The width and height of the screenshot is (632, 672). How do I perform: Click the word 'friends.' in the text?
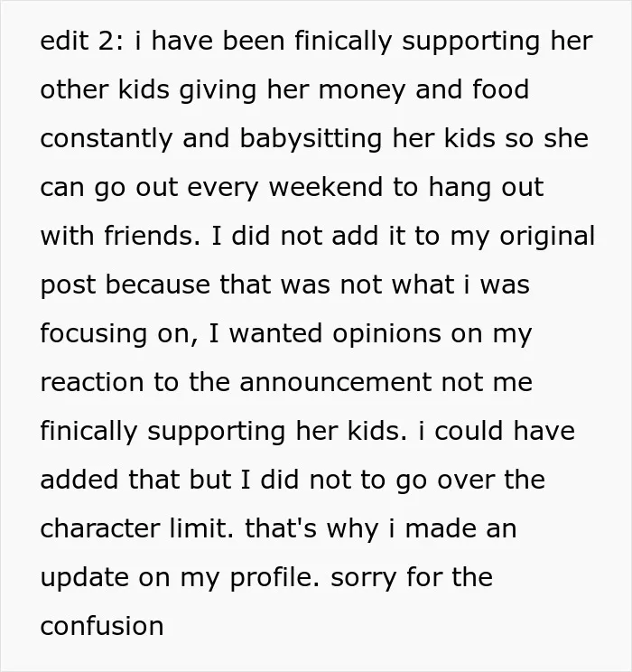(x=153, y=236)
